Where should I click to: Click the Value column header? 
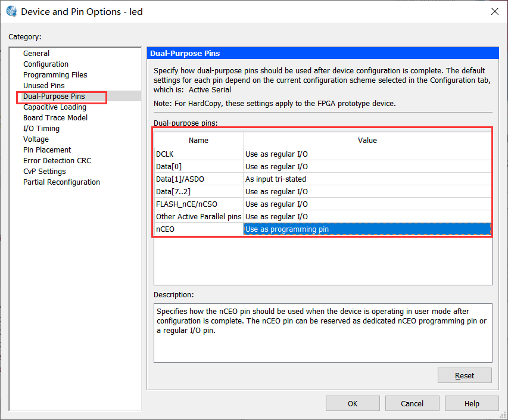click(367, 141)
